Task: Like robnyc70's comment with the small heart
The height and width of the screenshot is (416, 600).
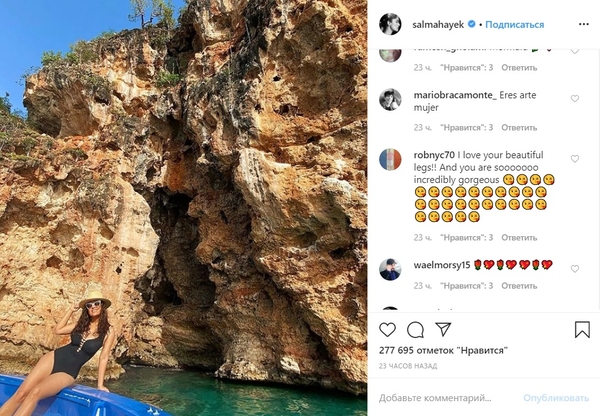Action: (x=575, y=159)
